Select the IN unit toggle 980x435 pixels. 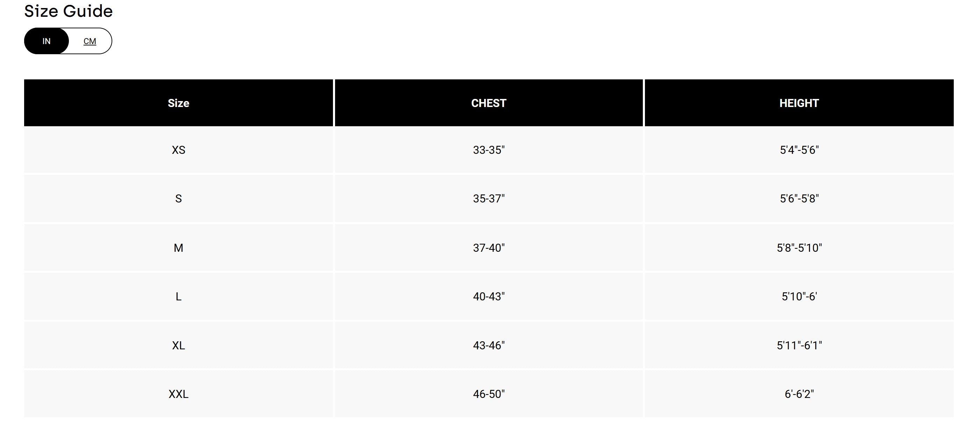pos(47,41)
